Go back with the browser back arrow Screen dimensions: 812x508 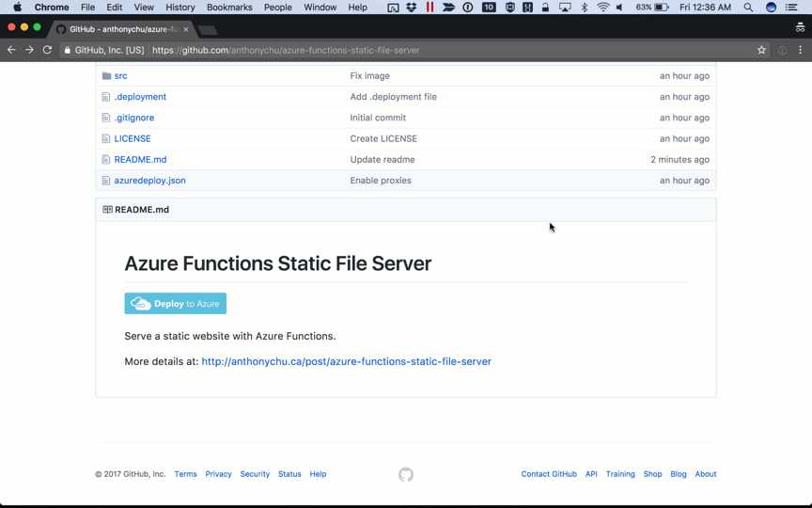pyautogui.click(x=11, y=50)
